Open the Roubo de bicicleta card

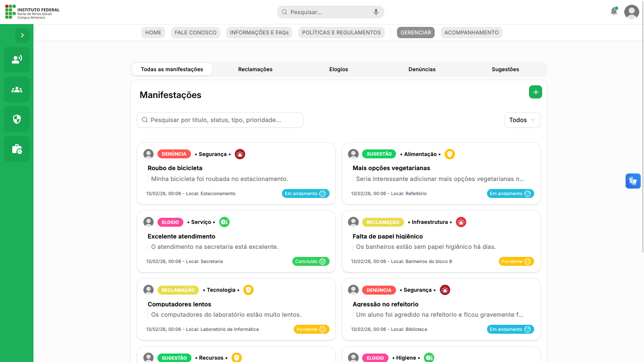click(236, 173)
